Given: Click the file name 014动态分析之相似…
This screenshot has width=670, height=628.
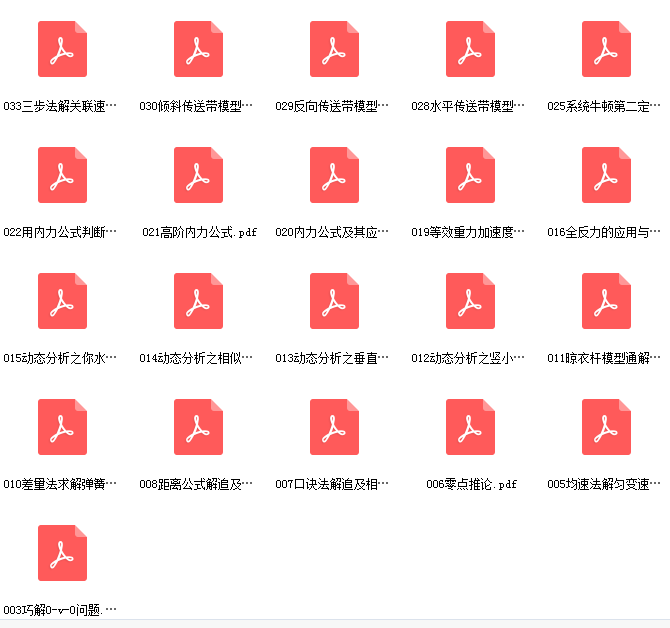Looking at the screenshot, I should pos(196,358).
